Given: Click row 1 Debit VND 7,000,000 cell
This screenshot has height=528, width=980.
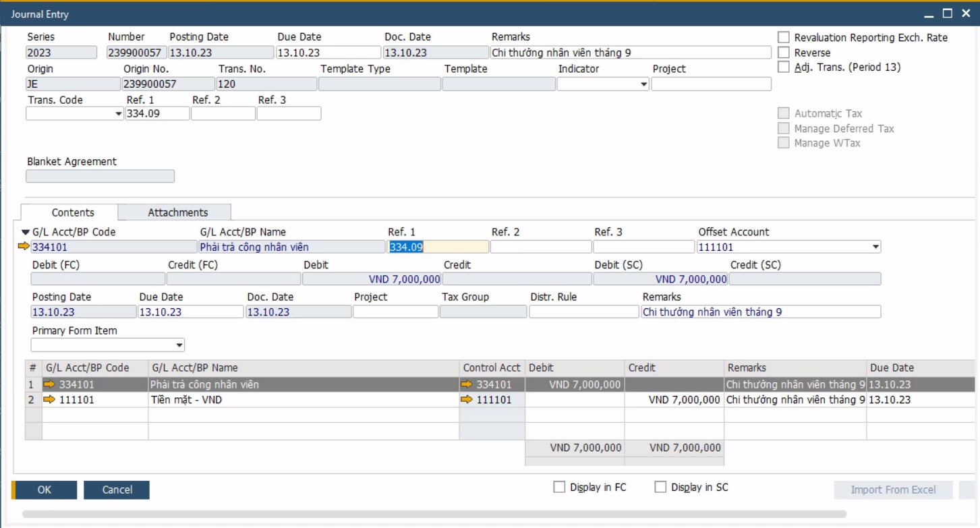Looking at the screenshot, I should click(x=575, y=384).
